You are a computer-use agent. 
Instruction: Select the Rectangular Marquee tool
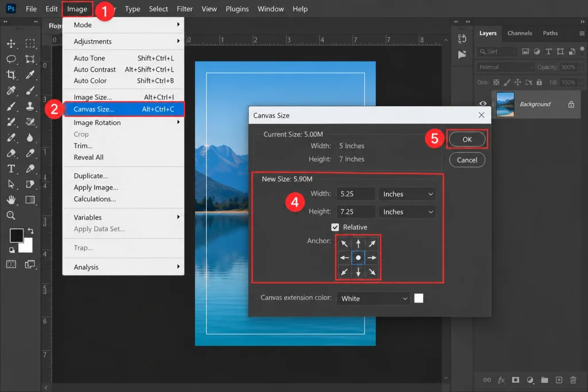pyautogui.click(x=30, y=44)
